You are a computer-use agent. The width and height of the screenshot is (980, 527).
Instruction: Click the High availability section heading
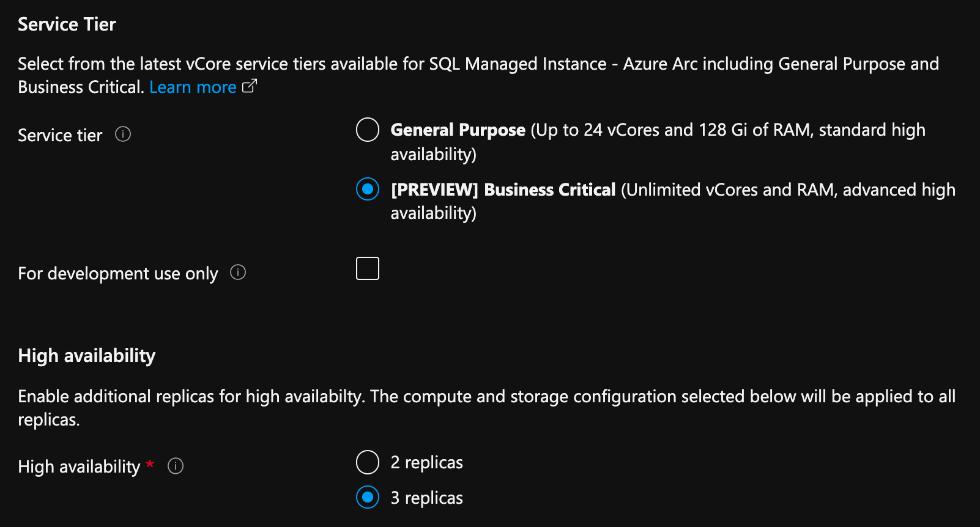click(86, 355)
